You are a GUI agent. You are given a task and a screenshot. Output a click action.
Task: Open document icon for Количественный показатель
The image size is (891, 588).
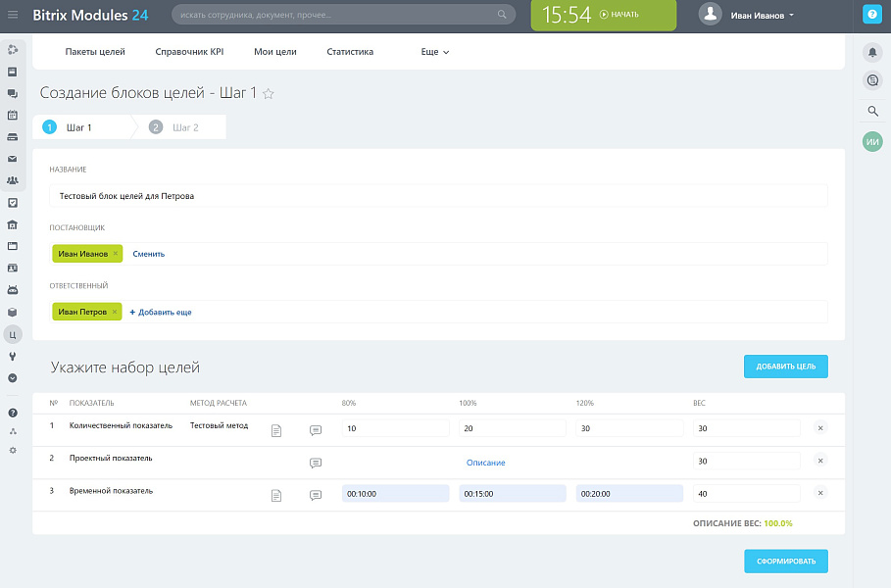(276, 429)
